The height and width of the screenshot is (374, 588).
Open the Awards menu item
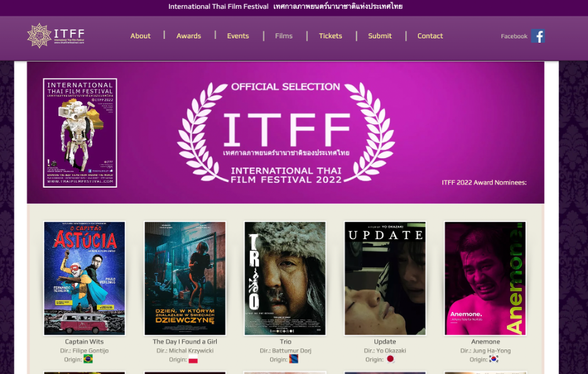pyautogui.click(x=188, y=36)
